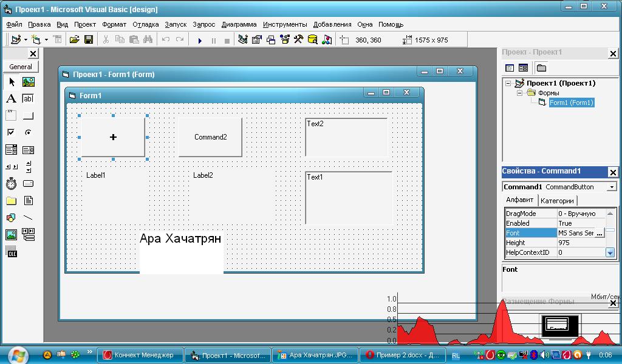
Task: Select the CommandButton control tool
Action: pyautogui.click(x=28, y=116)
